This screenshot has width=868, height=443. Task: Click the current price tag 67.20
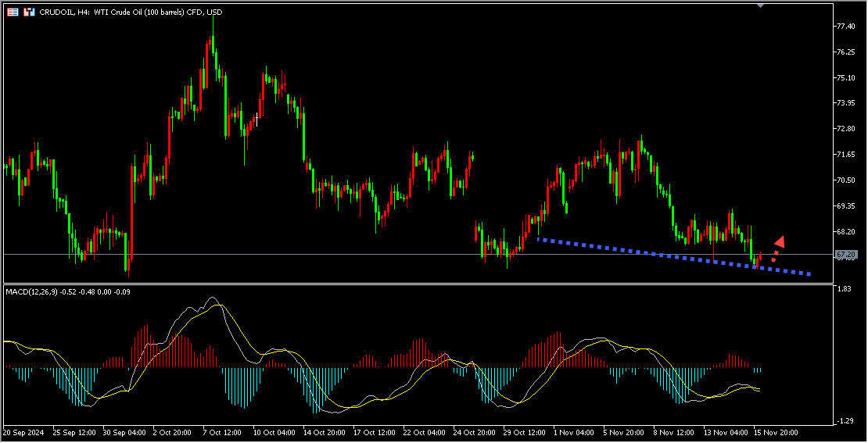click(x=845, y=255)
